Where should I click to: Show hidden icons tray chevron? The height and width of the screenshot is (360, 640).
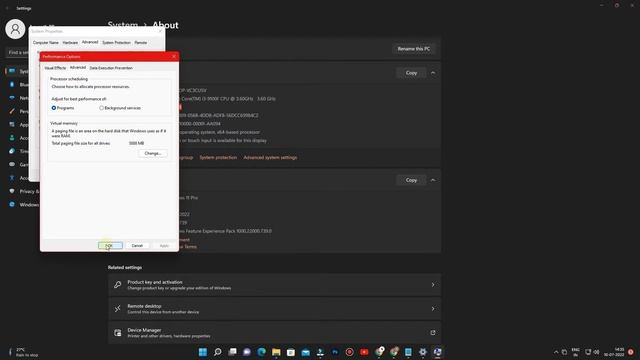556,352
